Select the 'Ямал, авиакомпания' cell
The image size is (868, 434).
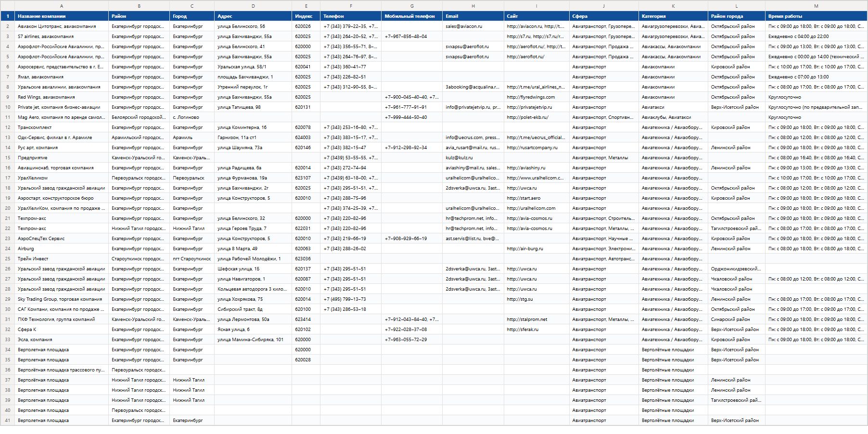pos(62,77)
